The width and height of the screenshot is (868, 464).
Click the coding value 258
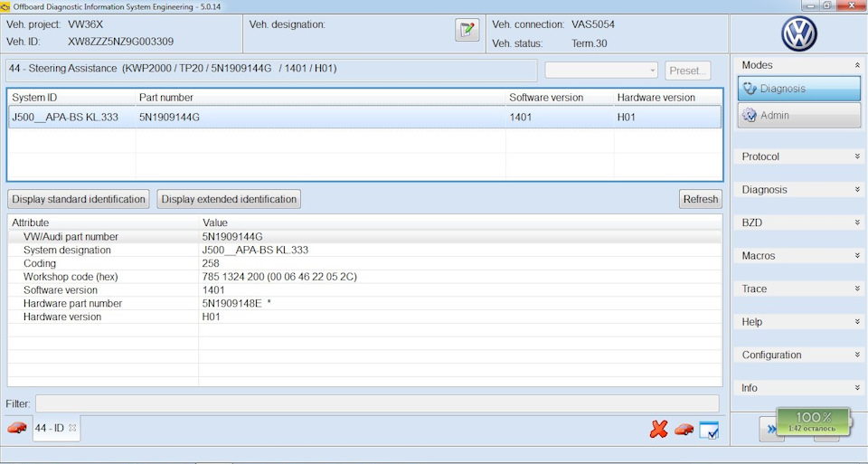(x=211, y=263)
